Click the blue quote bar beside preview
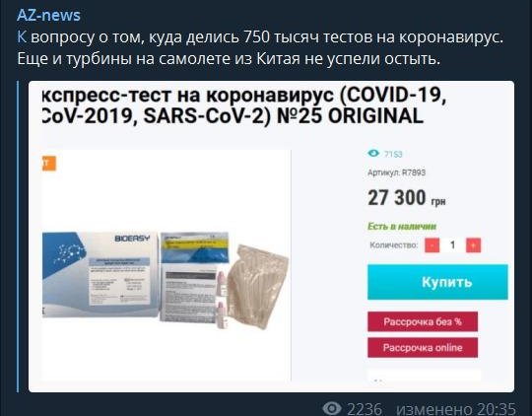532x416 pixels. click(x=18, y=237)
